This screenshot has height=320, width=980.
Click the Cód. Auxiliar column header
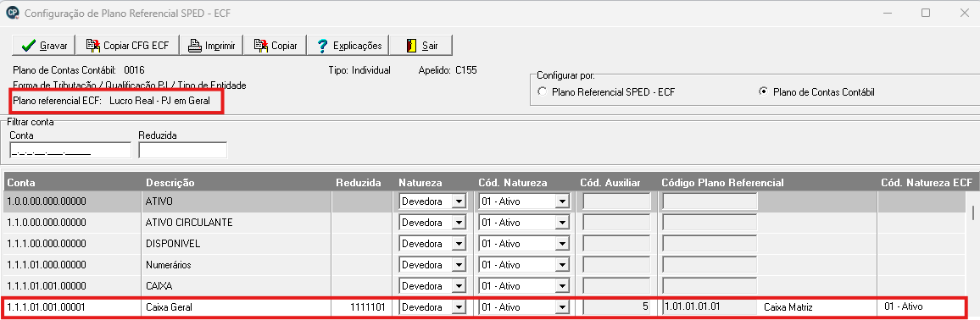pyautogui.click(x=617, y=183)
